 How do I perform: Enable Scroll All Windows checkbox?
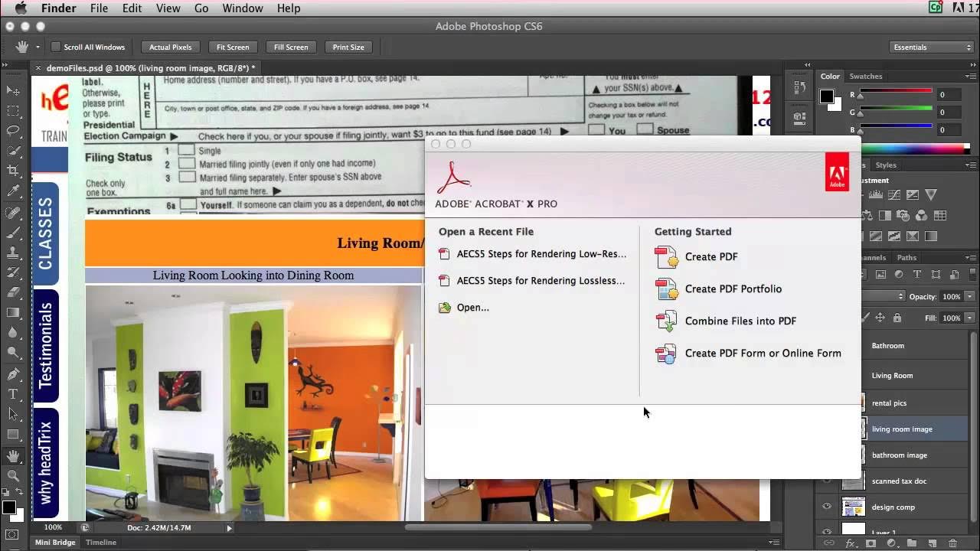click(56, 47)
